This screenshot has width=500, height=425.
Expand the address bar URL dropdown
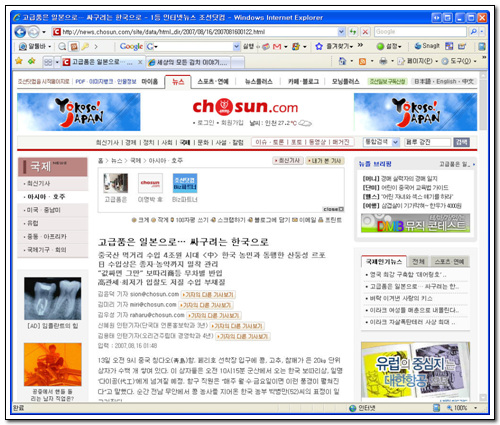pyautogui.click(x=341, y=32)
